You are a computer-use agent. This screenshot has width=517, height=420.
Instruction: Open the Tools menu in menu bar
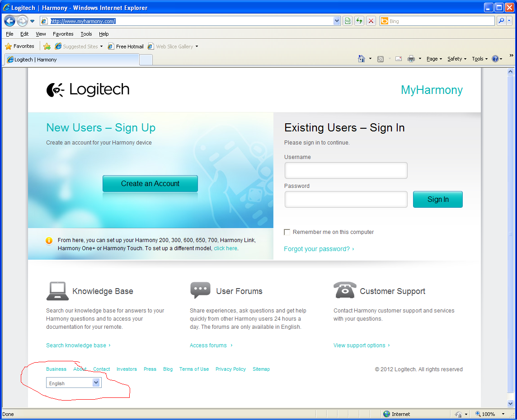(x=86, y=34)
